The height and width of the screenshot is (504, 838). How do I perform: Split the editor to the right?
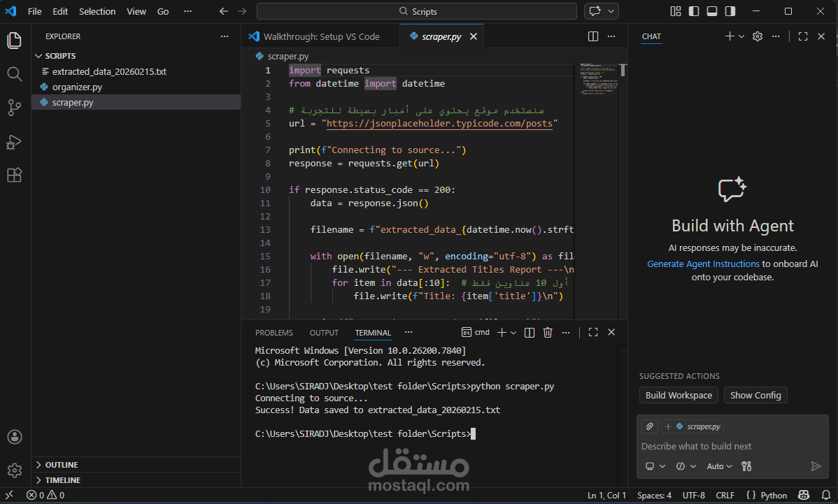coord(593,36)
